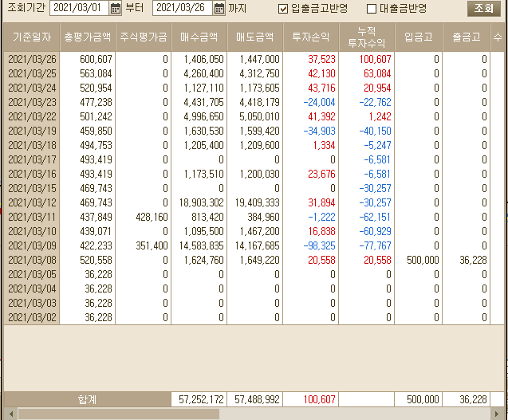Click the 조회 search button
508x420 pixels.
pos(484,9)
